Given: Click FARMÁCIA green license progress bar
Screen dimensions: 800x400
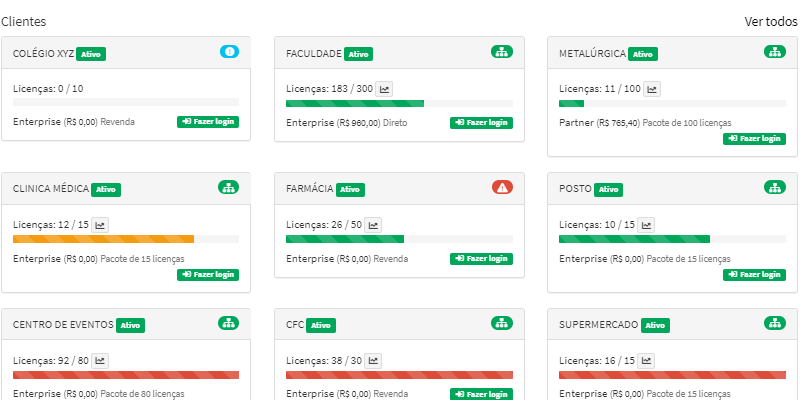Looking at the screenshot, I should (399, 239).
